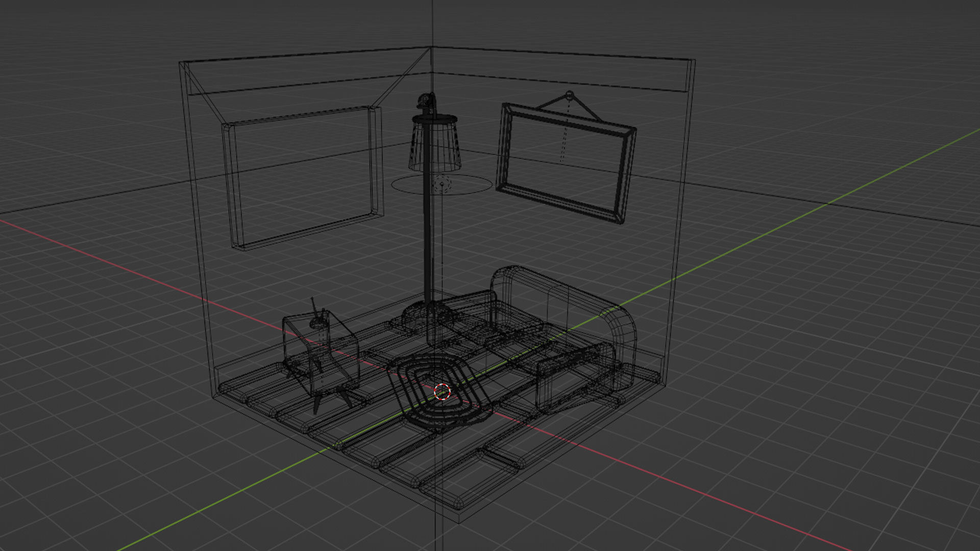The image size is (980, 551).
Task: Click the 3D cursor on the rug
Action: [x=442, y=391]
